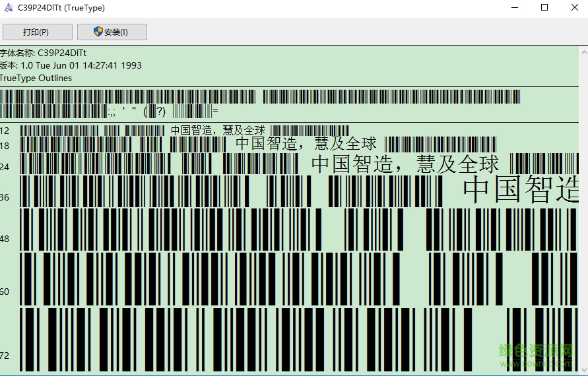
Task: Click the 安装(I) install button
Action: 112,32
